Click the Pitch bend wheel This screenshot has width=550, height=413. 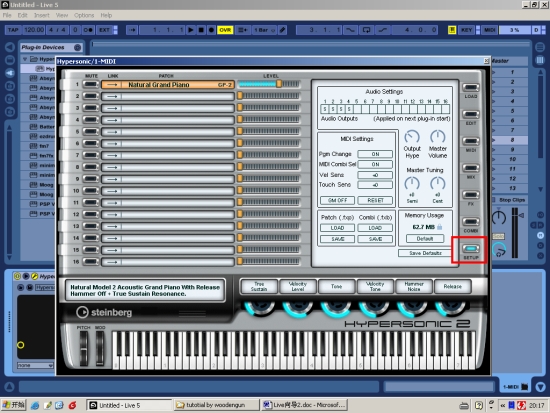(83, 348)
